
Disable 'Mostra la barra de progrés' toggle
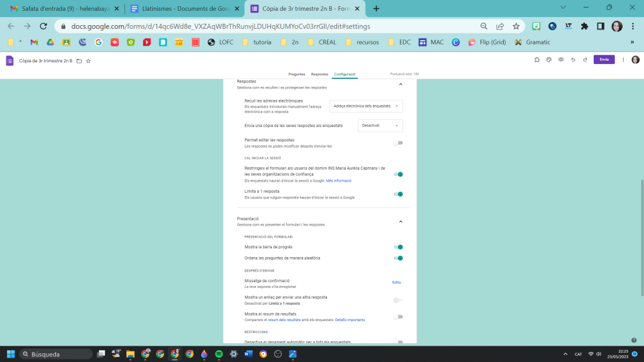[397, 247]
